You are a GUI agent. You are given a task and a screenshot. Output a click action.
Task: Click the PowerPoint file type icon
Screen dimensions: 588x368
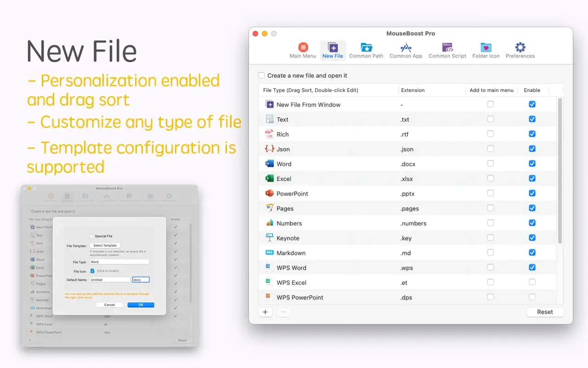click(x=270, y=193)
